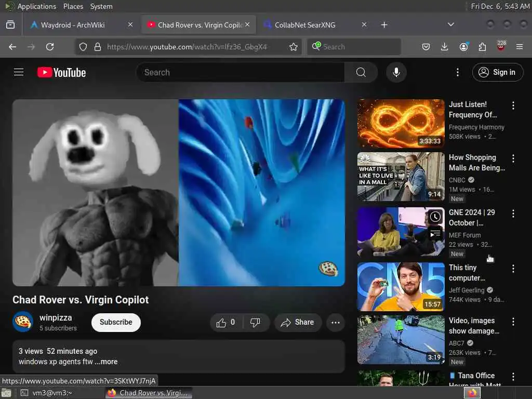The height and width of the screenshot is (399, 532).
Task: Click the main video player
Action: click(x=179, y=192)
